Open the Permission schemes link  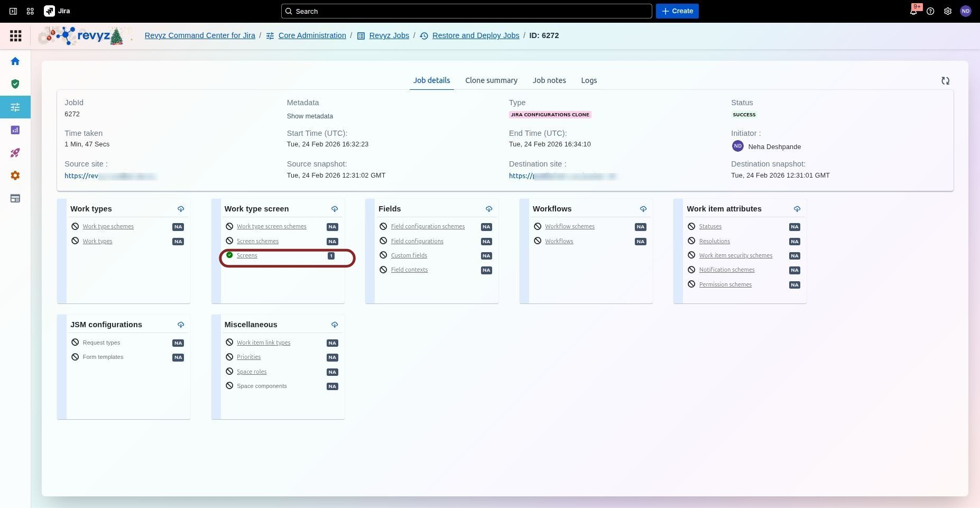[725, 284]
